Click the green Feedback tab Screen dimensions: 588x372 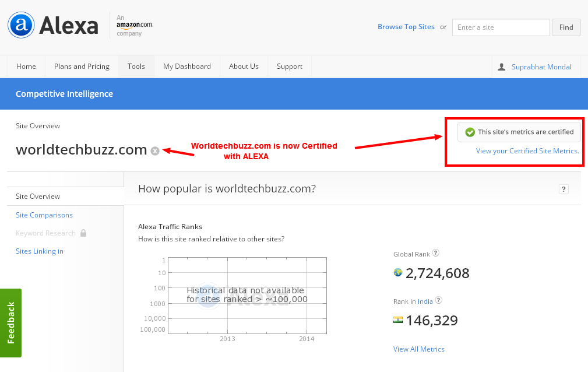(x=11, y=323)
